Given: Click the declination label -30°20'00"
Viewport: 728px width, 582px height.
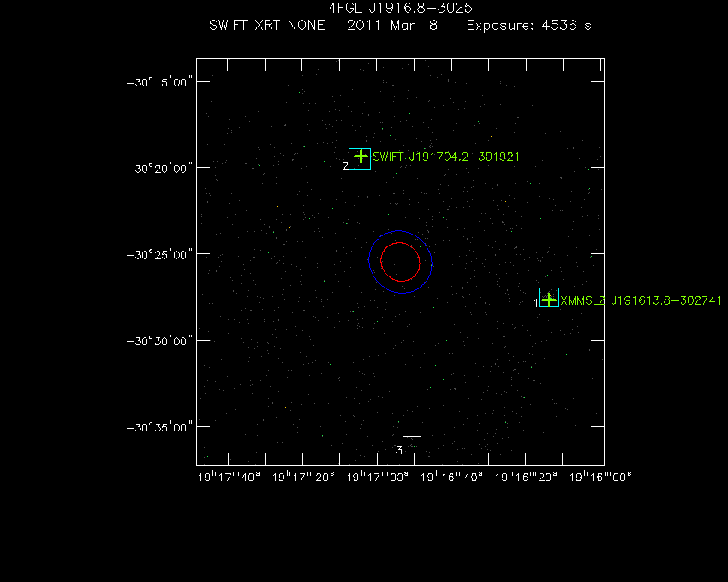Looking at the screenshot, I should (x=159, y=168).
